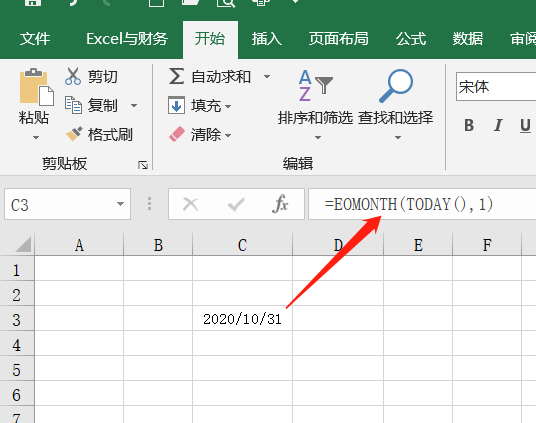
Task: Click the formula bar with EOMONTH formula
Action: tap(422, 204)
